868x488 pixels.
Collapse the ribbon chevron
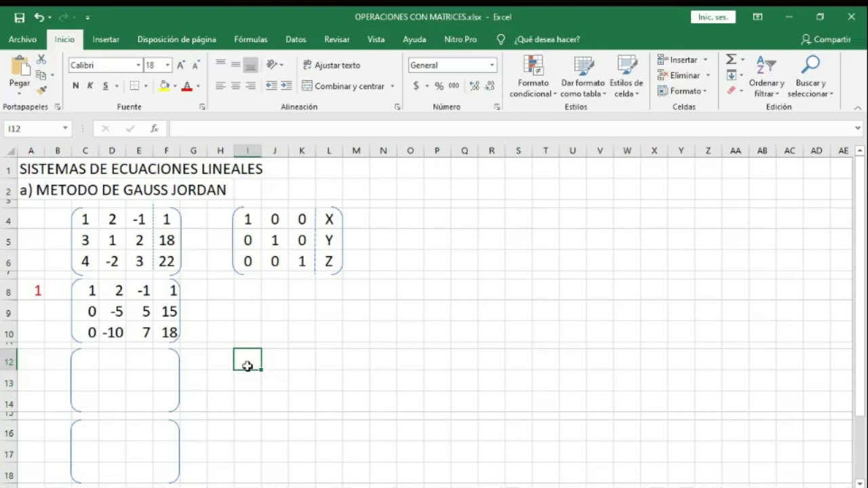858,108
